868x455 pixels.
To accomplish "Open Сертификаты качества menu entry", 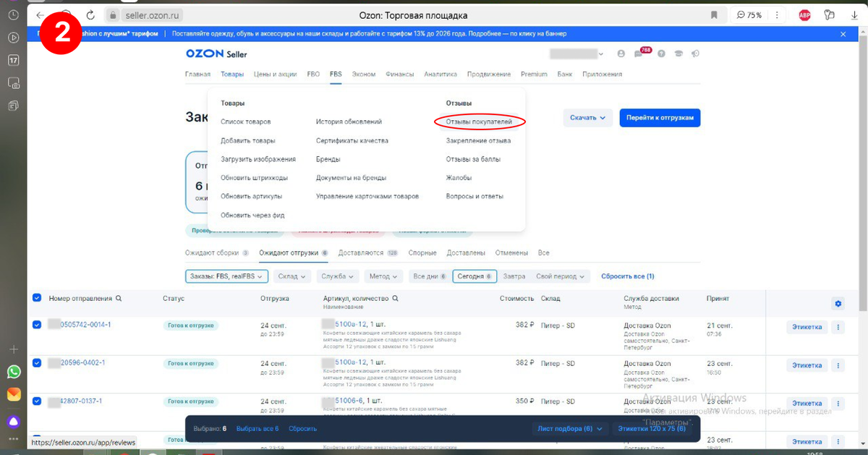I will [x=352, y=140].
